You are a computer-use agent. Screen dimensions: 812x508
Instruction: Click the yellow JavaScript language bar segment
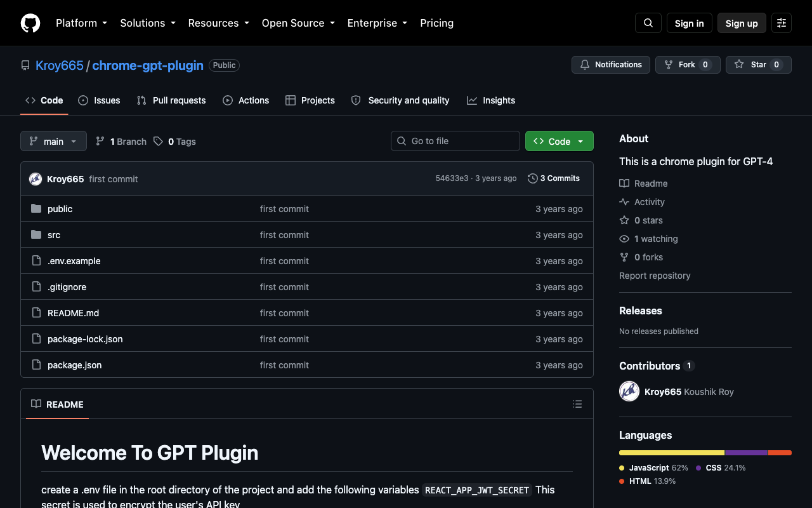point(672,453)
